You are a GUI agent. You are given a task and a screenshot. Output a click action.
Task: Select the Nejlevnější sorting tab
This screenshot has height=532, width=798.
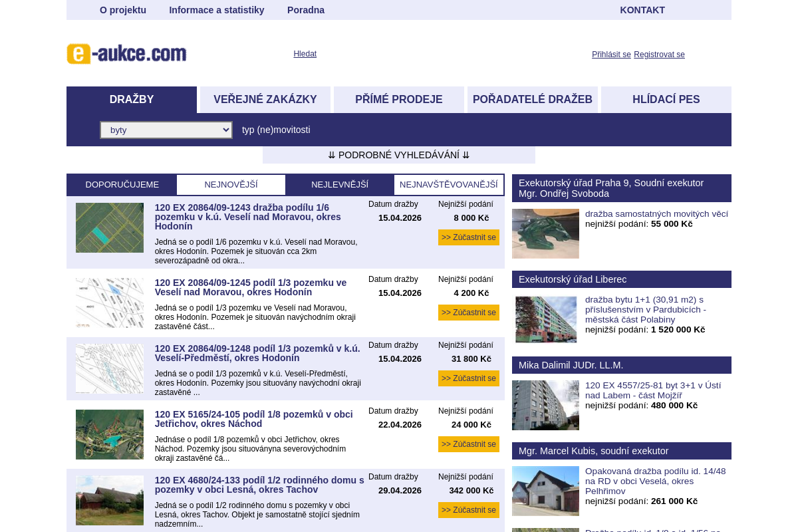[x=340, y=185]
